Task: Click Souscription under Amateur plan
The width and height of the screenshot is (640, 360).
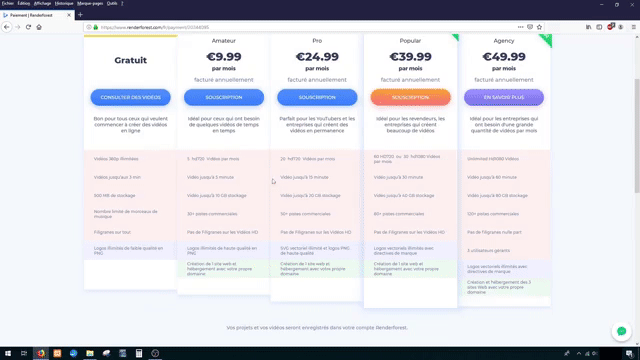Action: [x=224, y=98]
